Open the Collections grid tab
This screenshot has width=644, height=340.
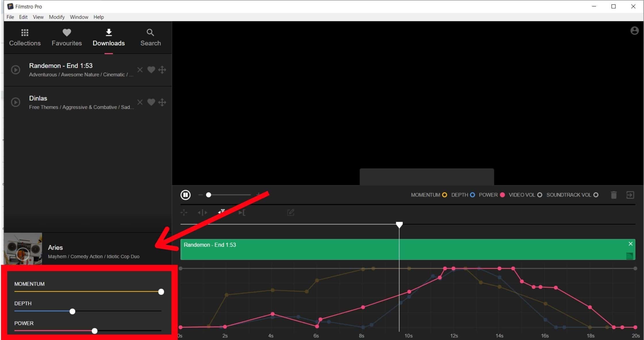pos(25,37)
